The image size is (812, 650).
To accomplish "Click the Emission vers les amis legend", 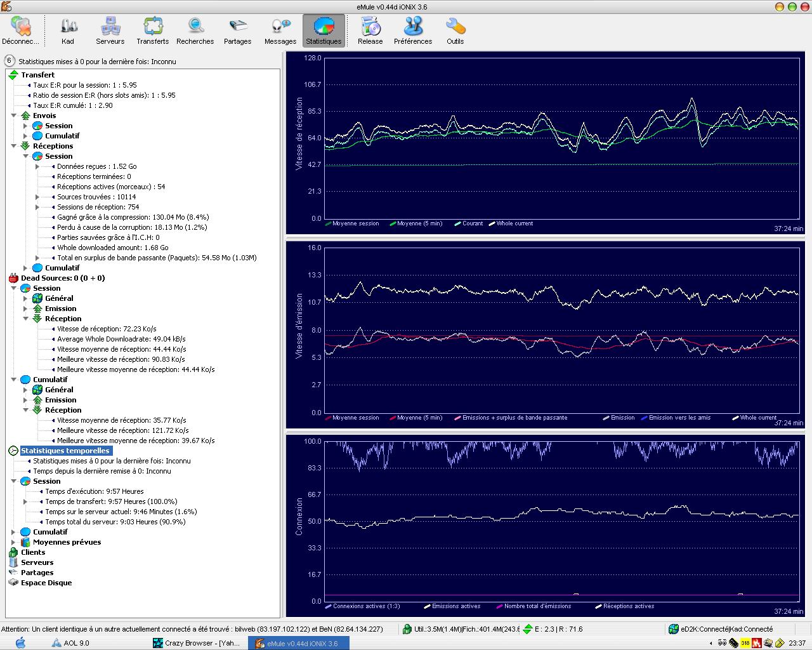I will pos(676,418).
